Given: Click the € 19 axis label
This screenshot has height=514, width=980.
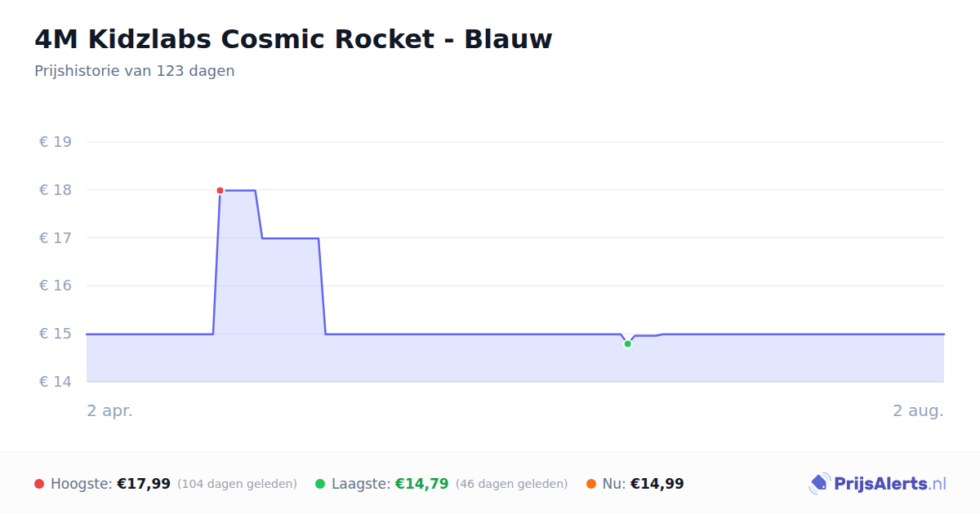Looking at the screenshot, I should point(56,142).
